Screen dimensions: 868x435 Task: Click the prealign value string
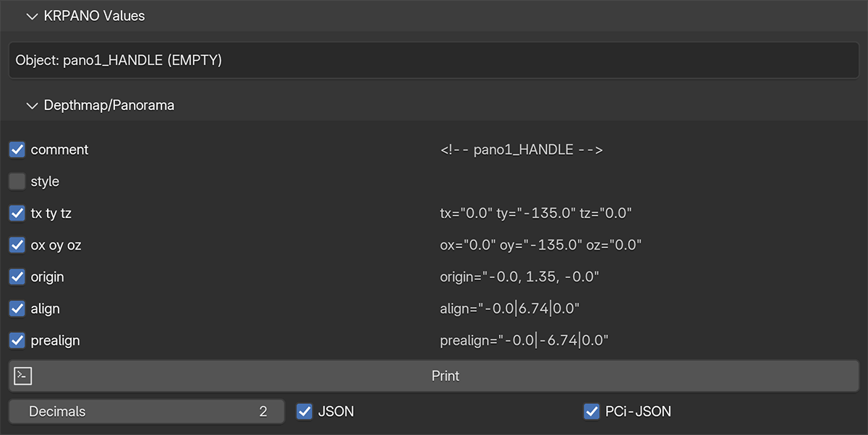point(524,341)
